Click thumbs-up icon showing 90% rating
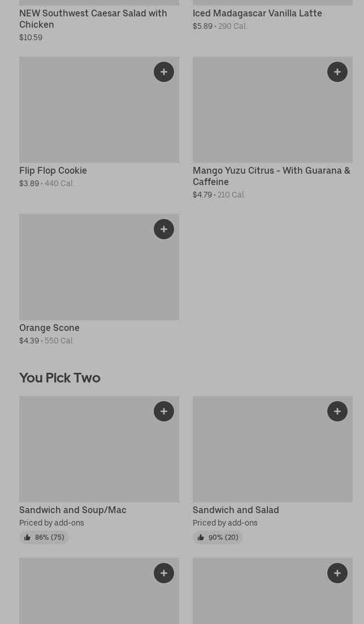This screenshot has height=624, width=364. pyautogui.click(x=201, y=537)
